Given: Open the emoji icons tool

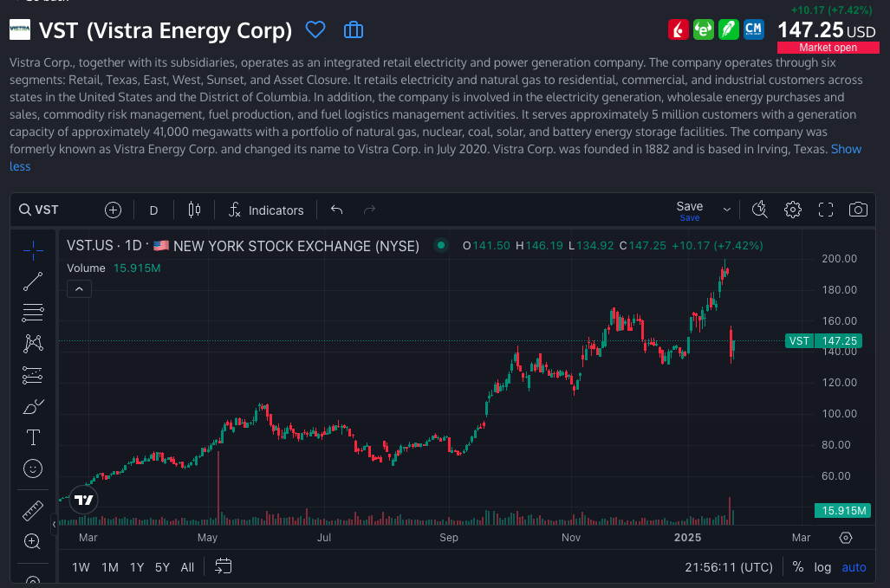Looking at the screenshot, I should click(33, 468).
